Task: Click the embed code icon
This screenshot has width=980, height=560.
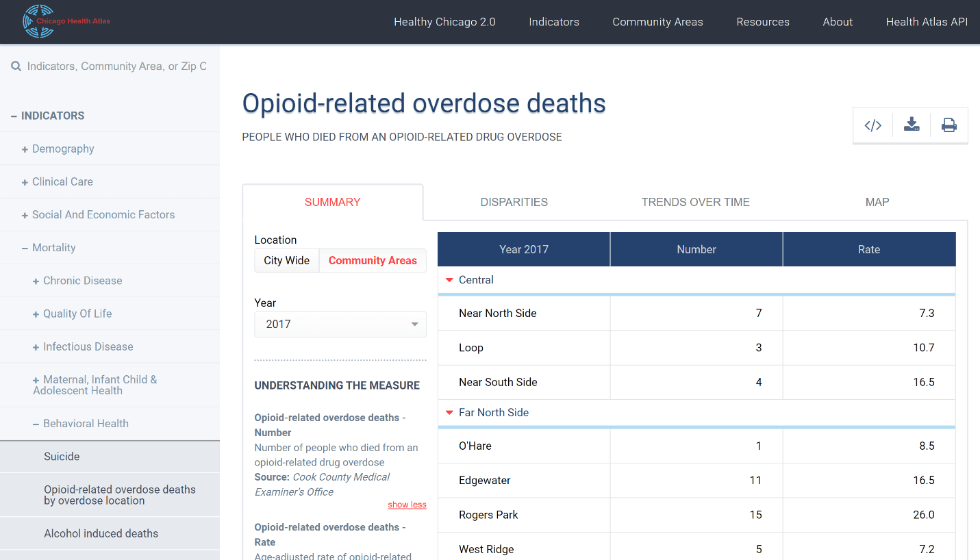Action: coord(872,125)
